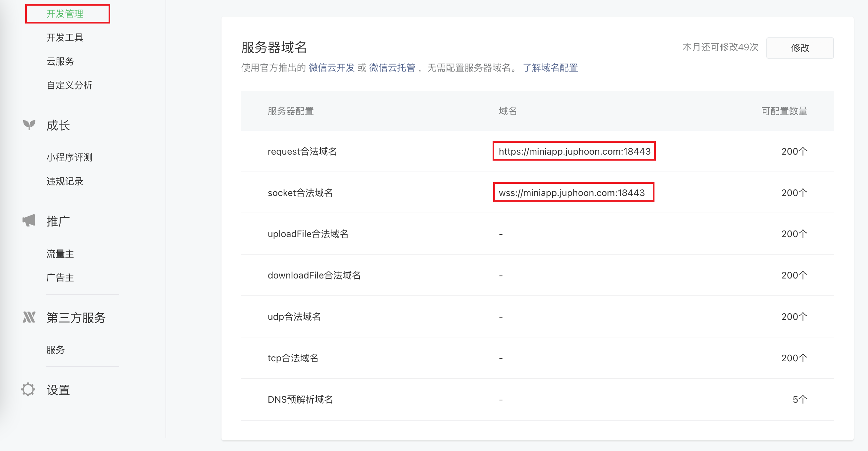Click the 域名 column header
This screenshot has width=868, height=451.
click(x=508, y=111)
